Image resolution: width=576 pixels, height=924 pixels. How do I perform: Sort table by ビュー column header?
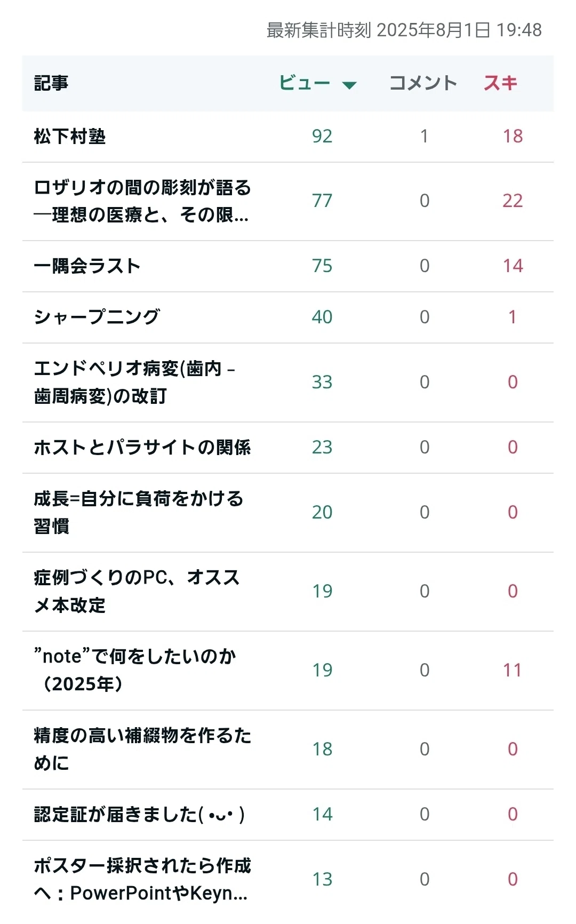point(305,83)
